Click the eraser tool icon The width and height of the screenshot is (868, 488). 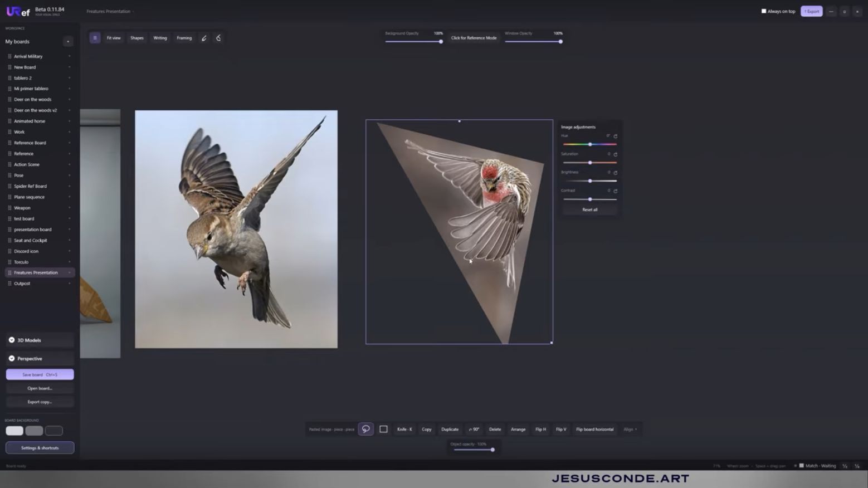(218, 38)
